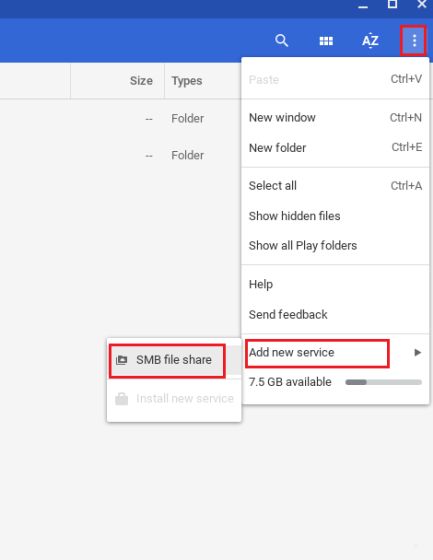This screenshot has height=560, width=433.
Task: Sort by the Types column header
Action: tap(186, 81)
